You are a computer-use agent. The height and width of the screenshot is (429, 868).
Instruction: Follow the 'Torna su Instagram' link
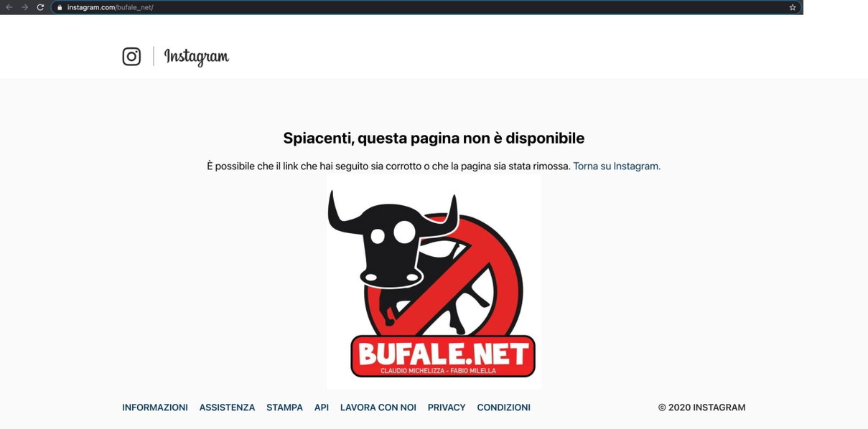617,166
